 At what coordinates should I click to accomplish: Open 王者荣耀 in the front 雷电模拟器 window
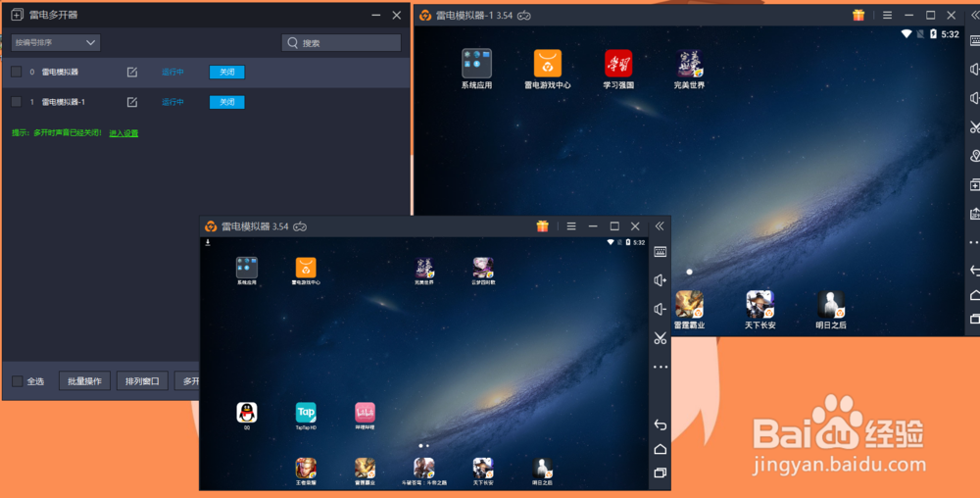[306, 469]
